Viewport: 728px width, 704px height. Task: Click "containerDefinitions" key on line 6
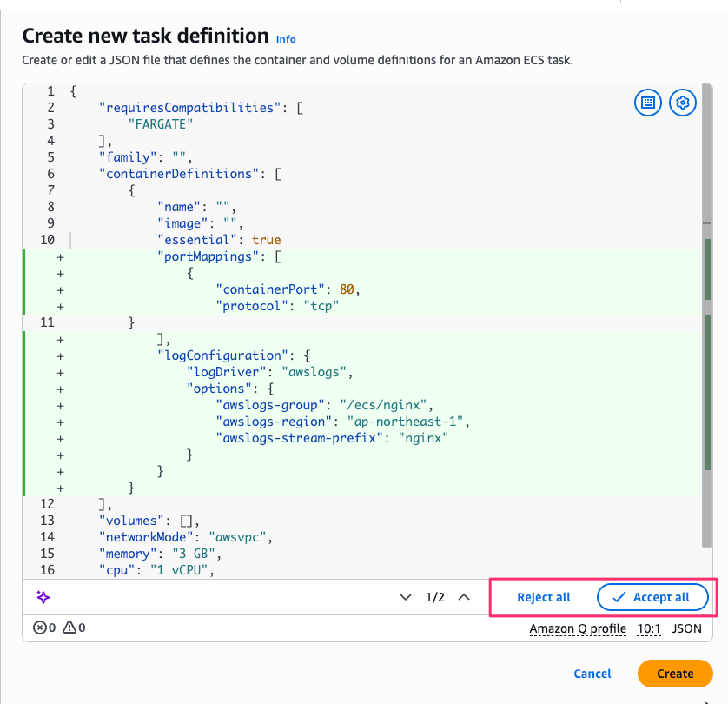[x=179, y=174]
